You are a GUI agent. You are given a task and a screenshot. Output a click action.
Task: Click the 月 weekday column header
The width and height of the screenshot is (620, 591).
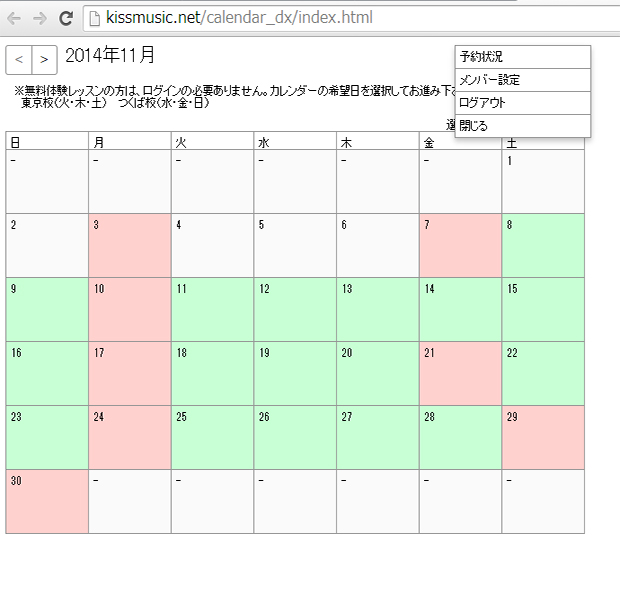tap(130, 141)
